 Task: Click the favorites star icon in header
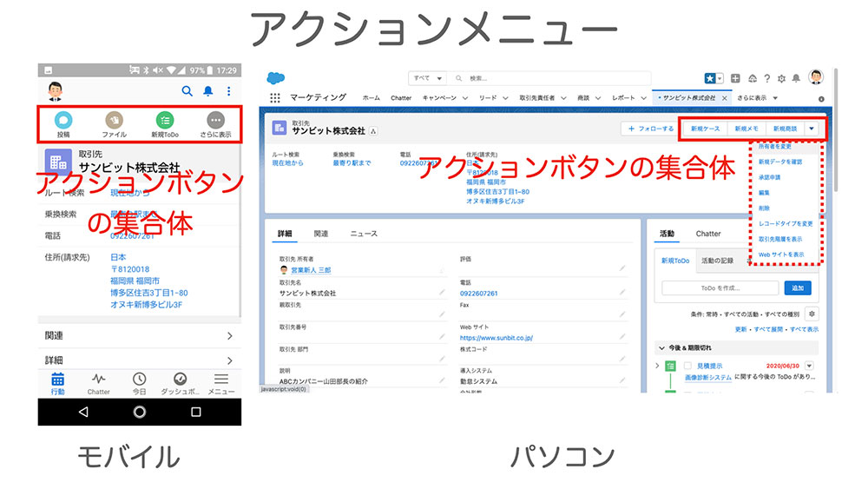click(710, 79)
